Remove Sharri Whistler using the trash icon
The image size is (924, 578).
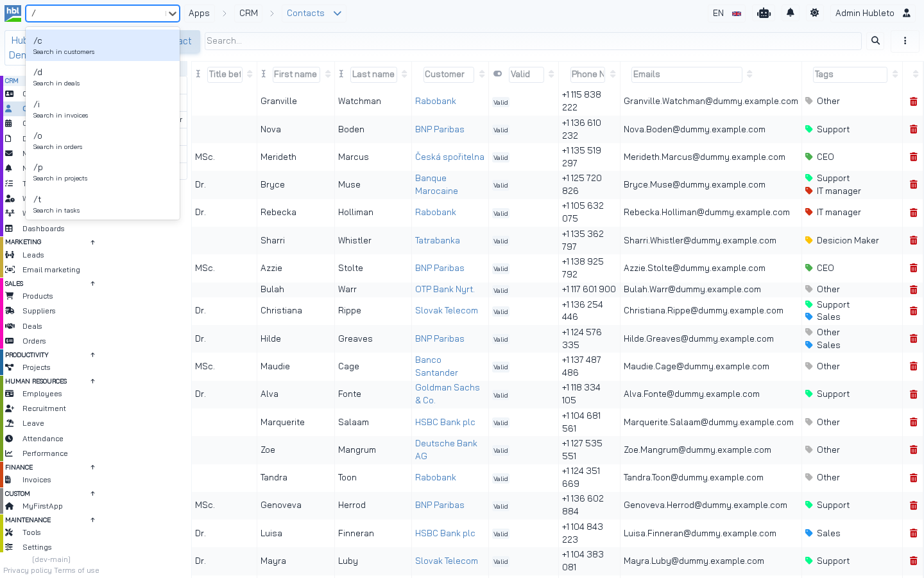click(x=914, y=240)
